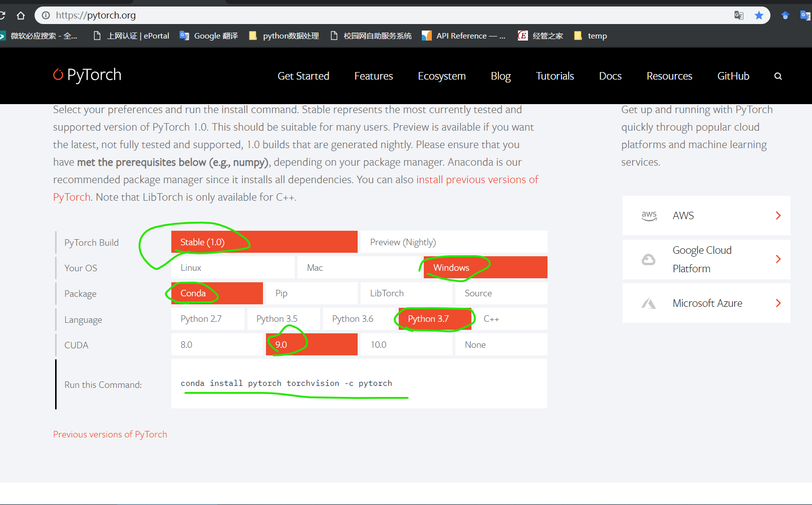Select the Pip package option

[x=312, y=293]
